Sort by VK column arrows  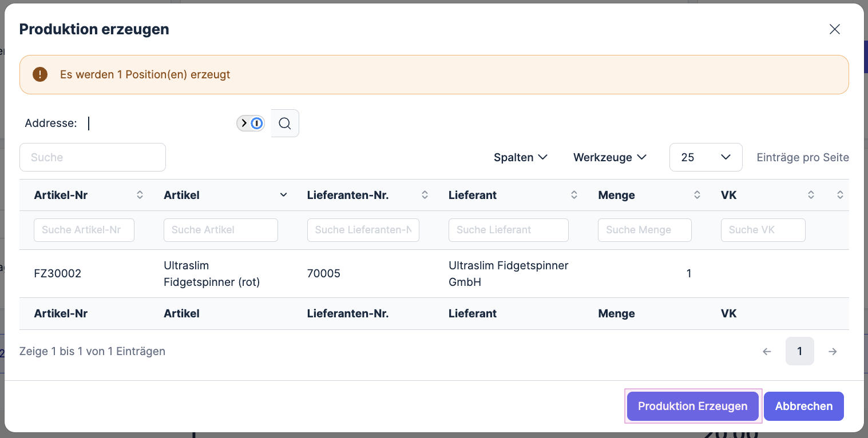point(811,195)
